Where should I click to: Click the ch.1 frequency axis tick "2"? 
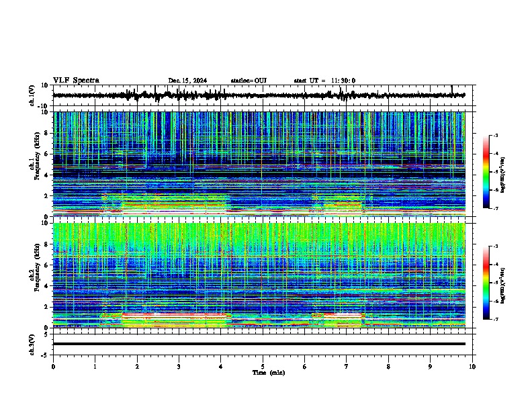[46, 195]
